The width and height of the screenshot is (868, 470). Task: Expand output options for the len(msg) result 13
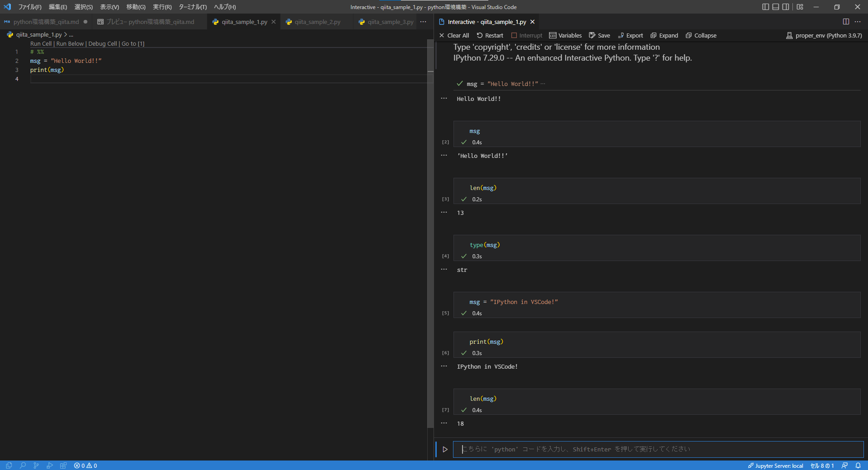point(444,212)
